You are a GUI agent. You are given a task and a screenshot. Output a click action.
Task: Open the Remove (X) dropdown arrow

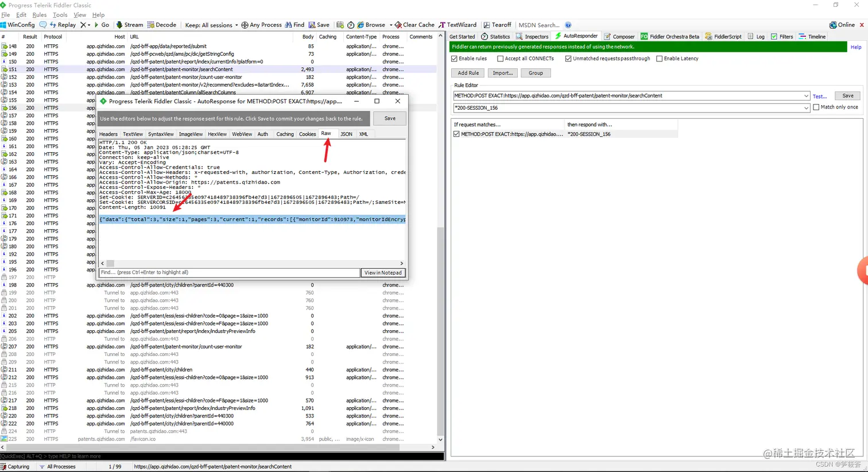pos(89,25)
